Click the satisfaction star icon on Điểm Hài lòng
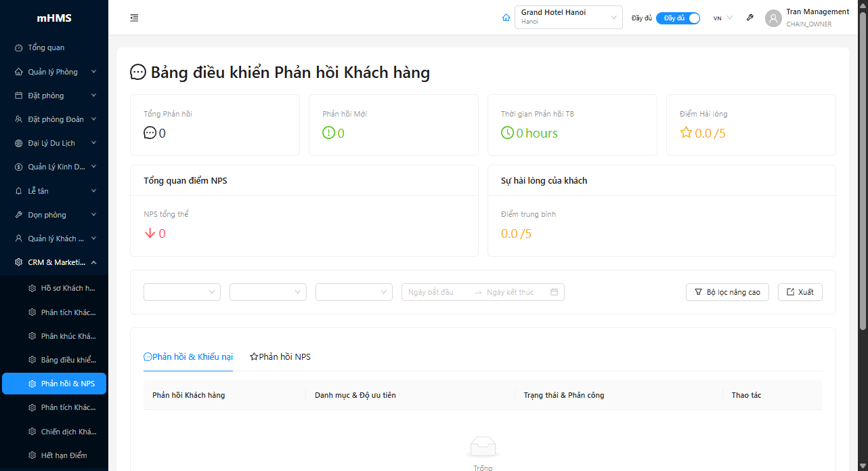 point(687,133)
